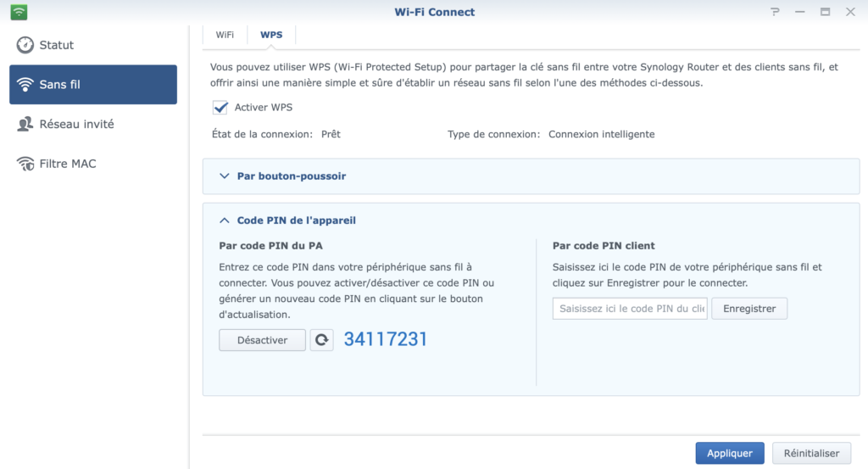
Task: Uncheck the Activer WPS checkbox
Action: (220, 108)
